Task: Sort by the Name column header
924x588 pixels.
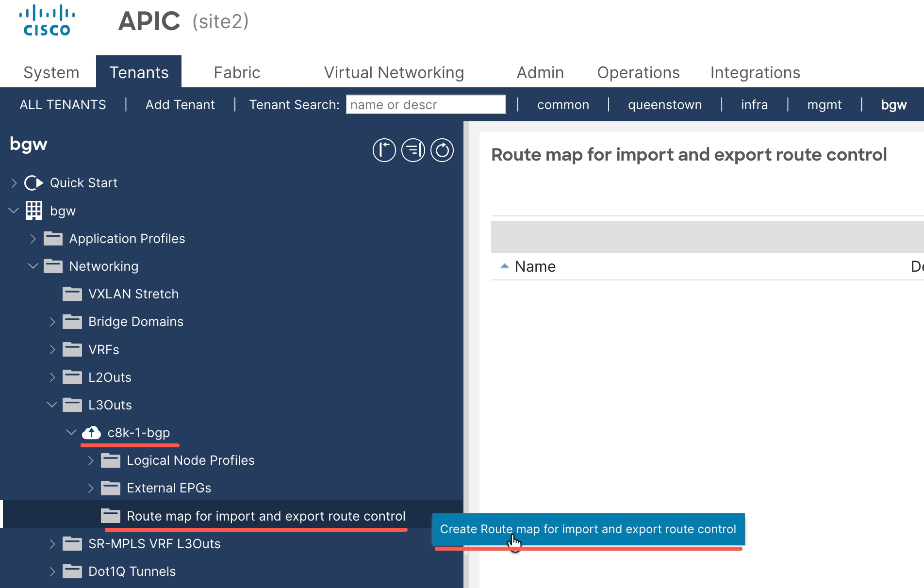Action: click(x=535, y=266)
